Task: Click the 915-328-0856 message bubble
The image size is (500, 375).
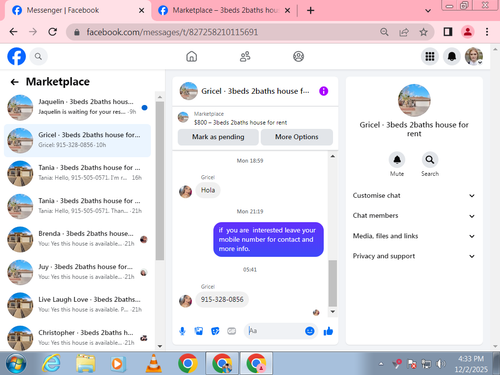Action: 222,299
